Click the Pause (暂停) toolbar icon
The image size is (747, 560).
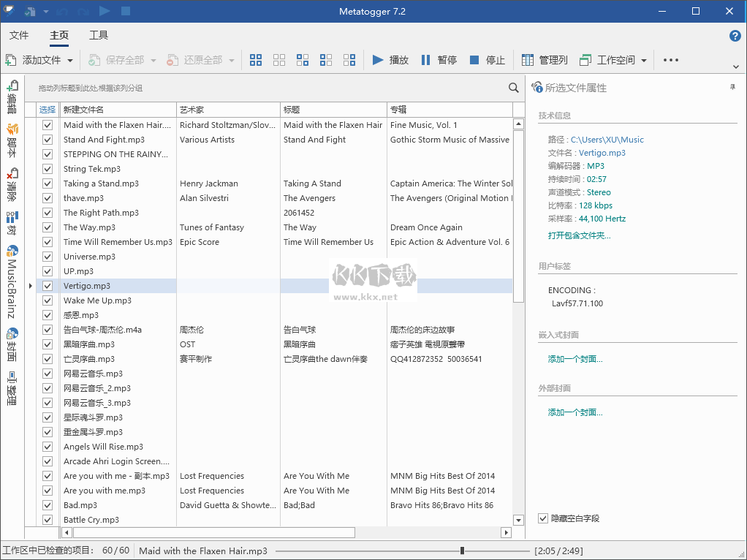point(439,60)
